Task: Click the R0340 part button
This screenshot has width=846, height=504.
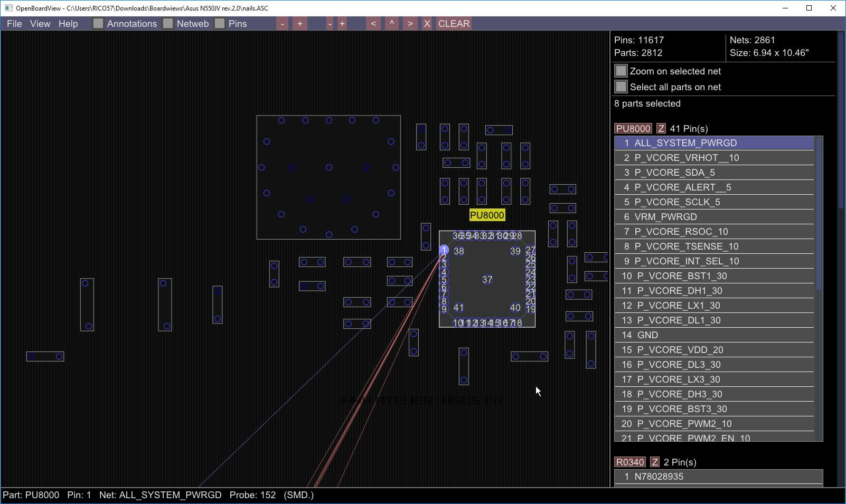Action: (630, 462)
